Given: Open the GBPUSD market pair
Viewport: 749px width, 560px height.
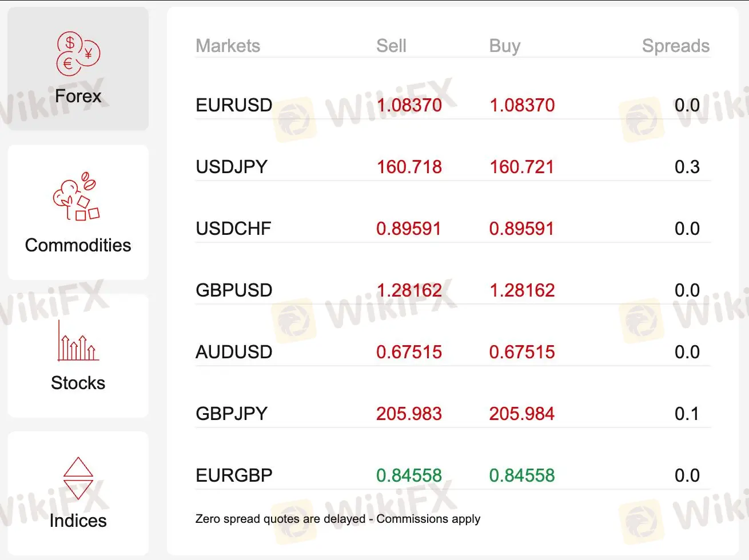Looking at the screenshot, I should (x=234, y=290).
